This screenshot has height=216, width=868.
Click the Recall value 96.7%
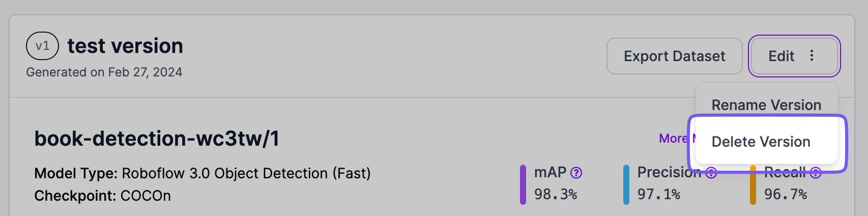[x=785, y=194]
